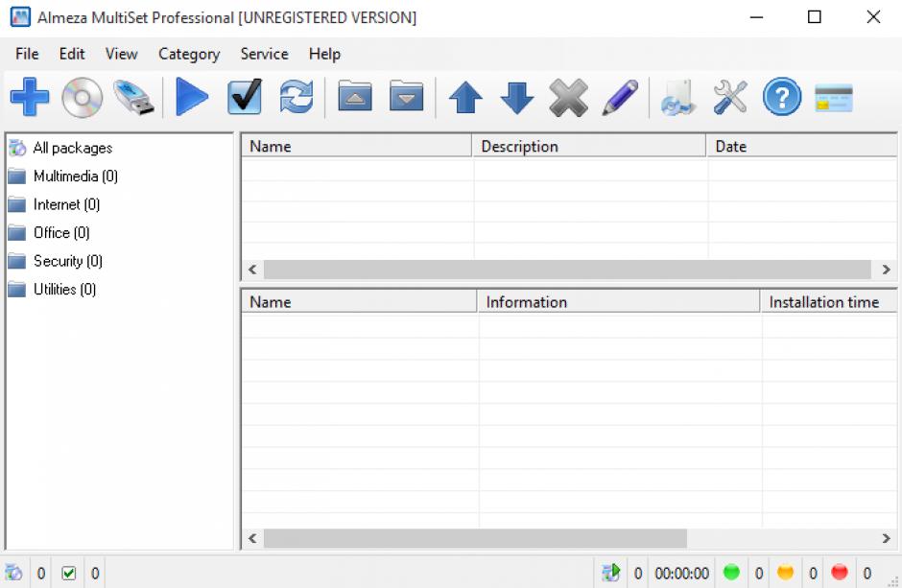Click the MultiSet app icon in title bar
The height and width of the screenshot is (588, 902).
click(x=20, y=17)
